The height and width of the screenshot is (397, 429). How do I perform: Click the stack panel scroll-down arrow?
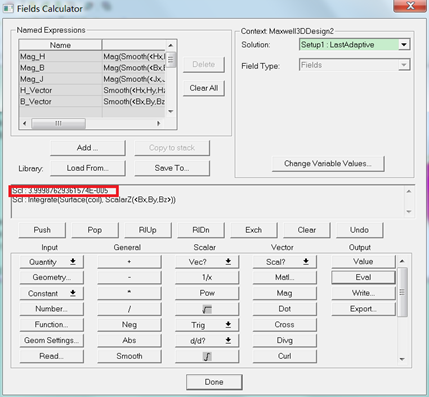(x=409, y=211)
